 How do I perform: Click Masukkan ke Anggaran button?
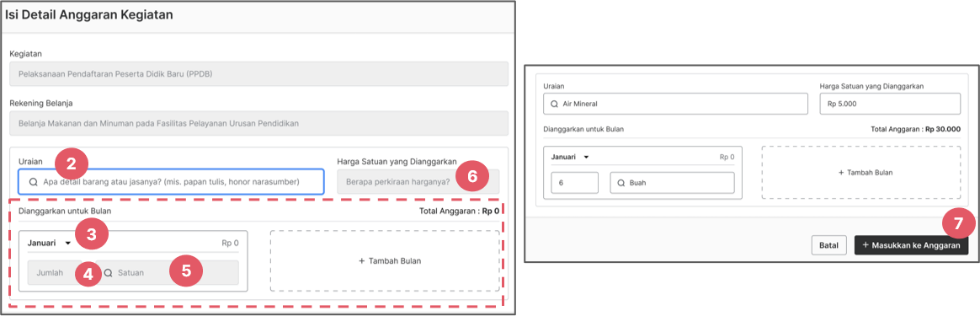[x=911, y=245]
